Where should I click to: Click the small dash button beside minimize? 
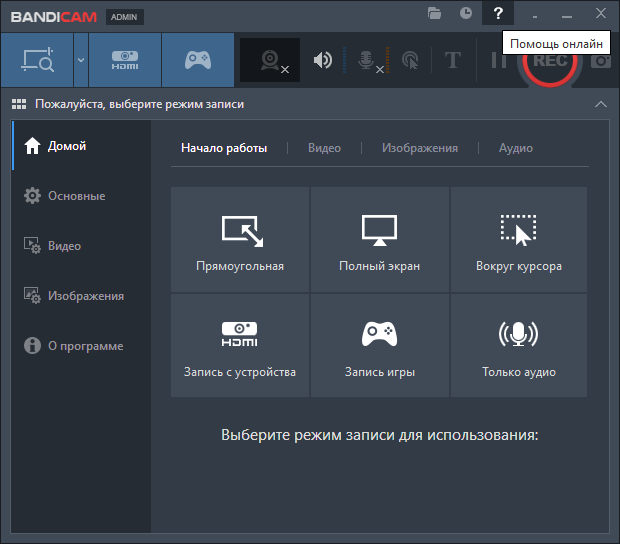pyautogui.click(x=535, y=17)
